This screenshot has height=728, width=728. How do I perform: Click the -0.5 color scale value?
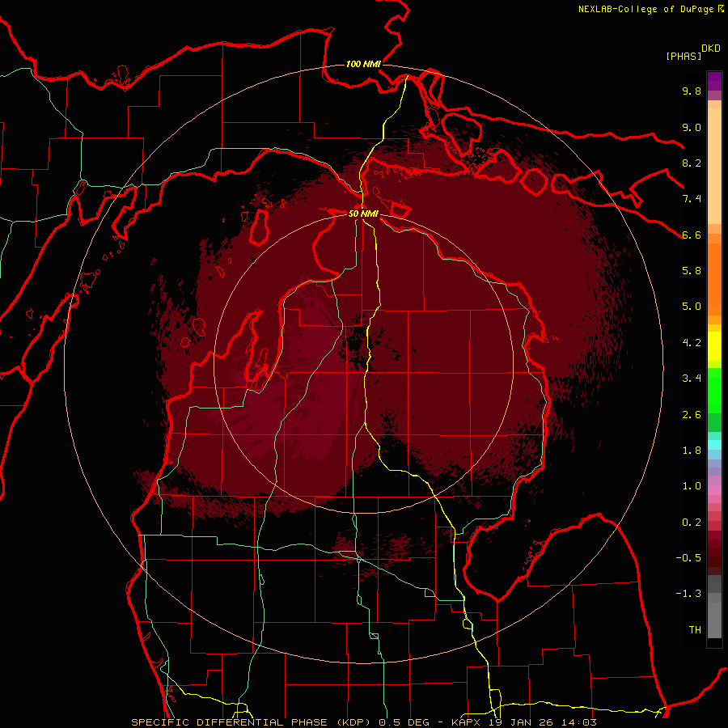tap(688, 558)
